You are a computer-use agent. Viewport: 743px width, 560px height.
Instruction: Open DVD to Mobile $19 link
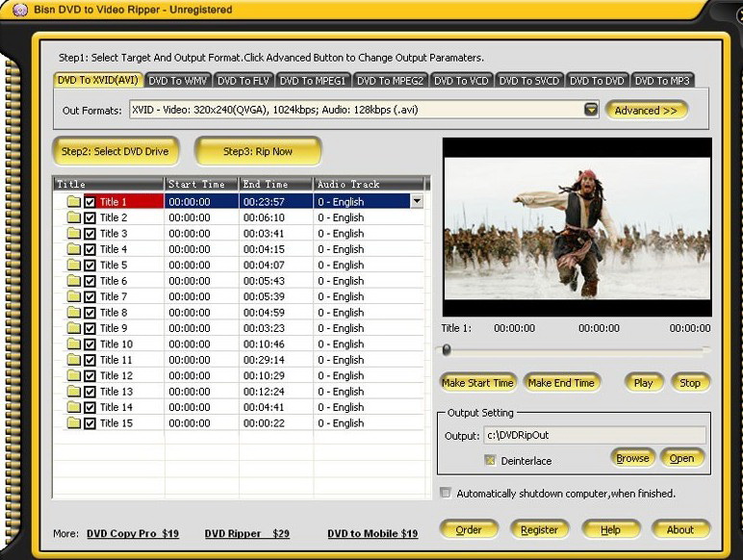(372, 533)
